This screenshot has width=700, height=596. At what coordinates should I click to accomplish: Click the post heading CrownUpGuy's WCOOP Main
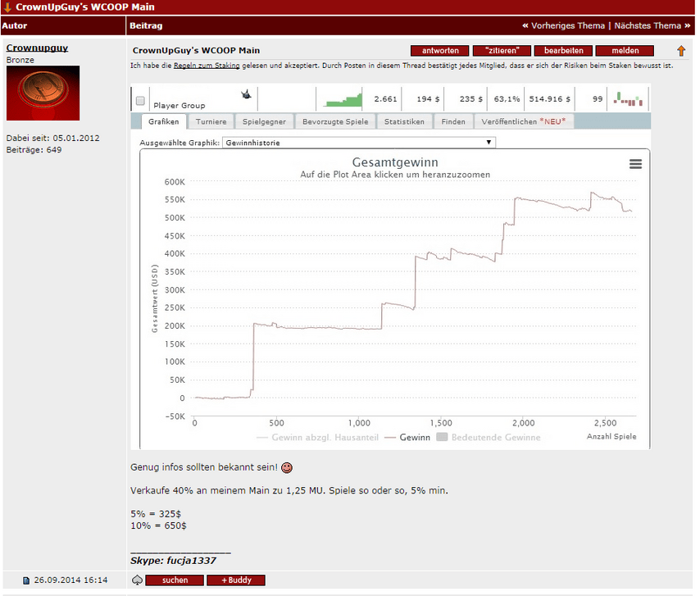click(x=196, y=51)
